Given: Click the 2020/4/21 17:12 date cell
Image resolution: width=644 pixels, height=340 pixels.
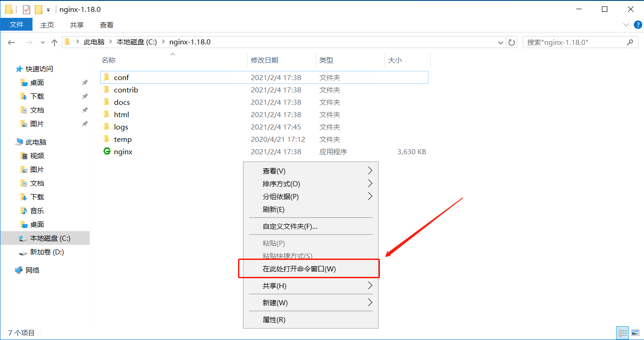Looking at the screenshot, I should click(x=278, y=139).
